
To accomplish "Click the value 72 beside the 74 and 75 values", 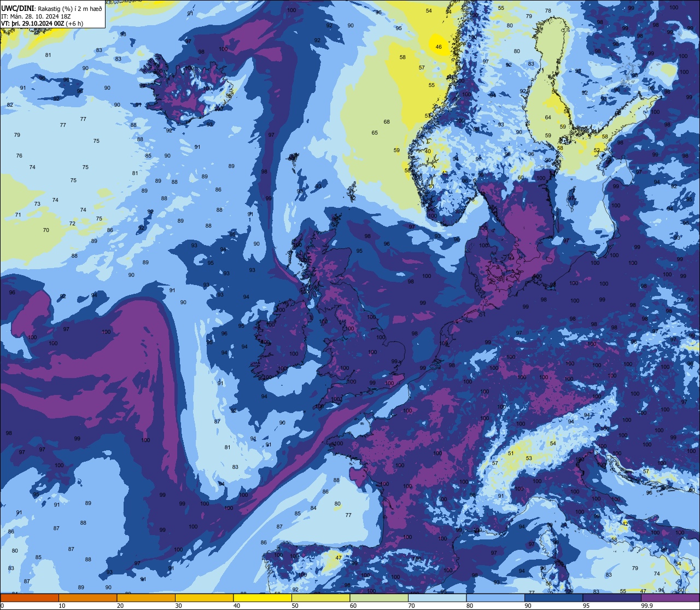I will tap(72, 224).
